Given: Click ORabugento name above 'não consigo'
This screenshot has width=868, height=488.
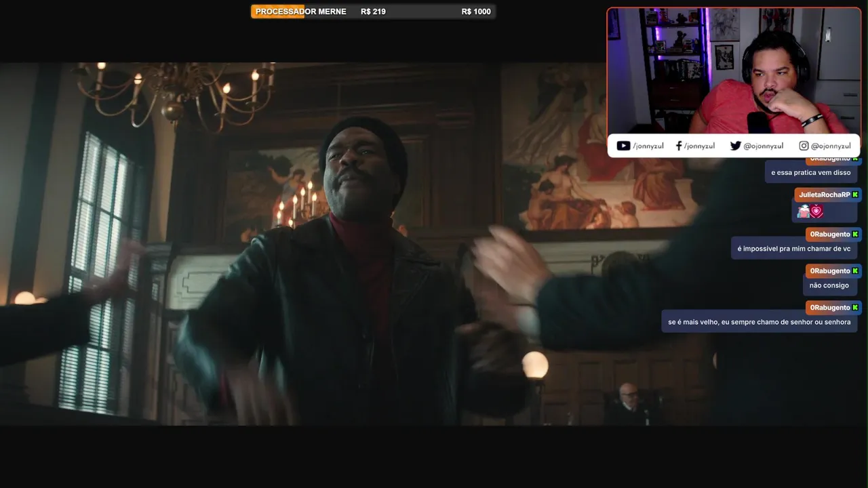Looking at the screenshot, I should tap(829, 270).
